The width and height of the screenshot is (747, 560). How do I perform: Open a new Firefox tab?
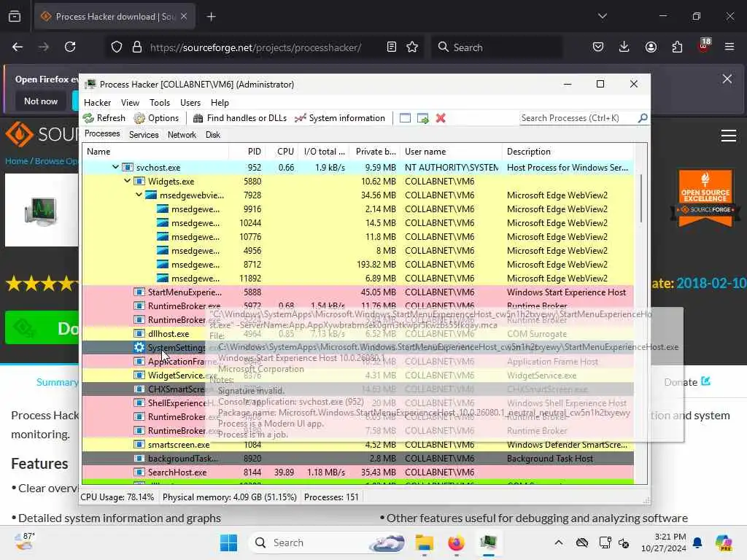[x=212, y=17]
